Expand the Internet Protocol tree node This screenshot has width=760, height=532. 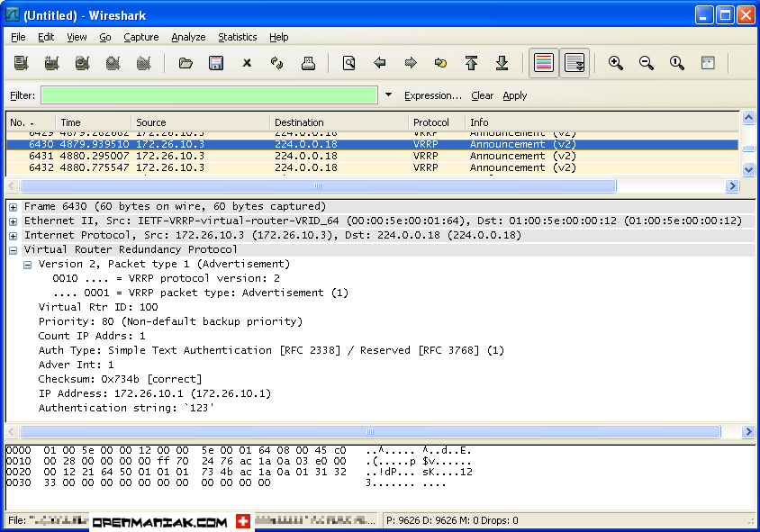pyautogui.click(x=14, y=237)
